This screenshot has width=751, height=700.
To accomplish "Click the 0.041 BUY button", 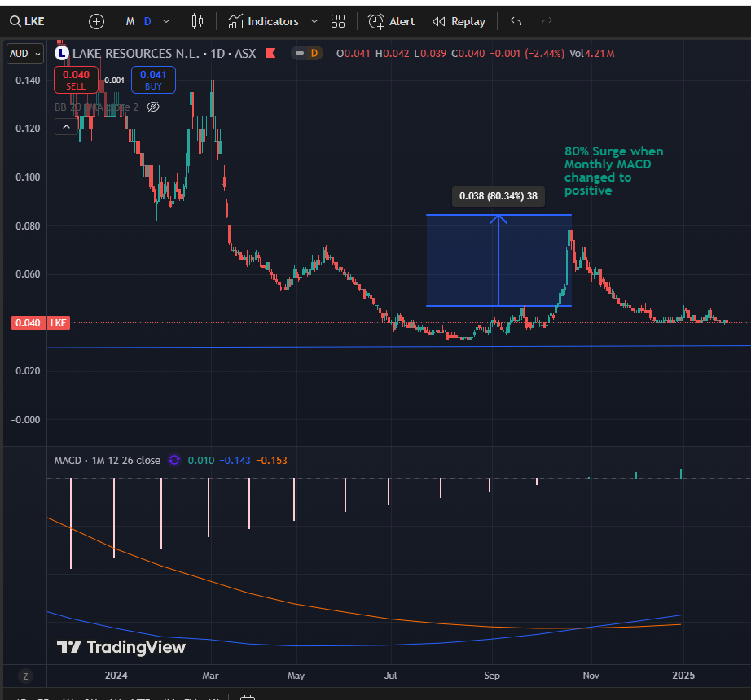I will click(x=153, y=80).
